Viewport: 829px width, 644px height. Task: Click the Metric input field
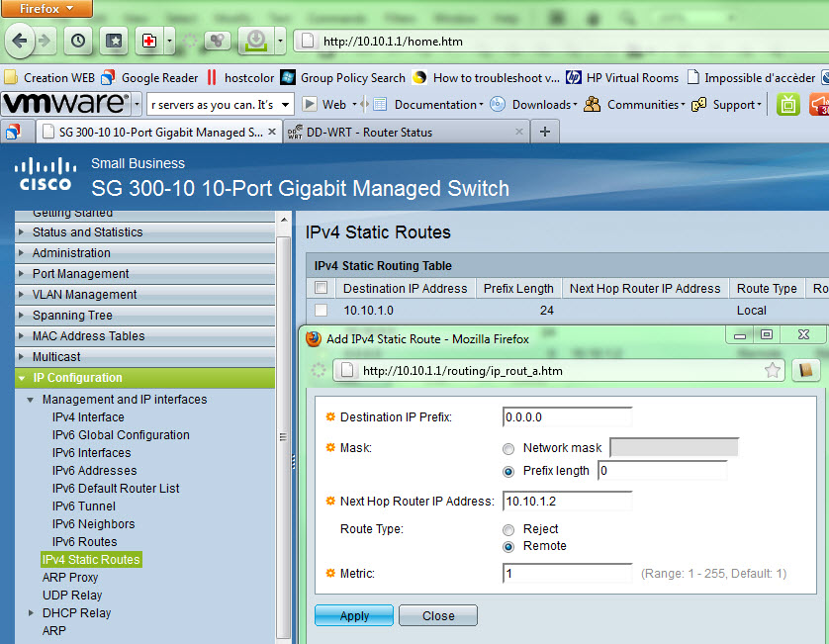click(567, 574)
